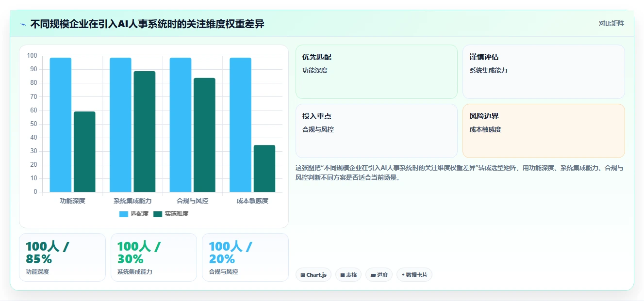The width and height of the screenshot is (644, 301).
Task: Select the 100人 / 30% 系统集成能力 stat card
Action: [x=154, y=257]
